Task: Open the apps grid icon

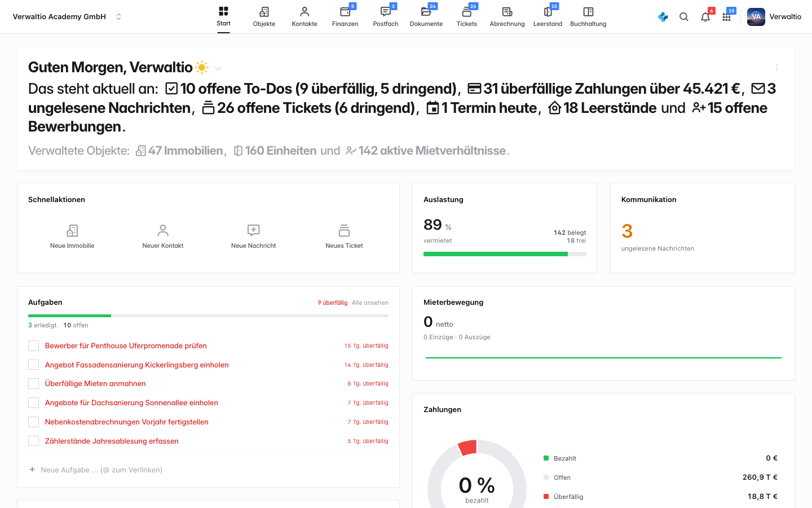Action: click(x=727, y=17)
